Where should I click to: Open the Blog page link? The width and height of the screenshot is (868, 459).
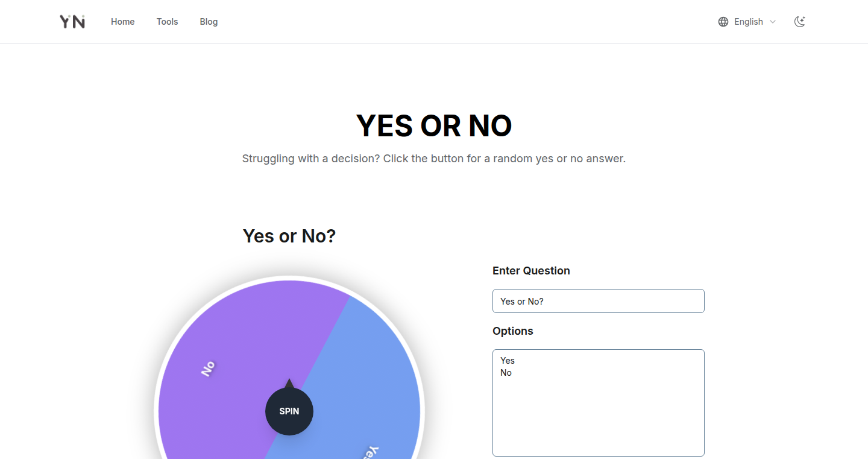[x=209, y=22]
